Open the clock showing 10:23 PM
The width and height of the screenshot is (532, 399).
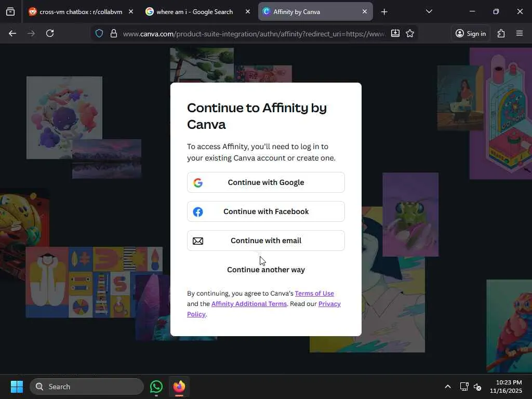click(x=506, y=387)
